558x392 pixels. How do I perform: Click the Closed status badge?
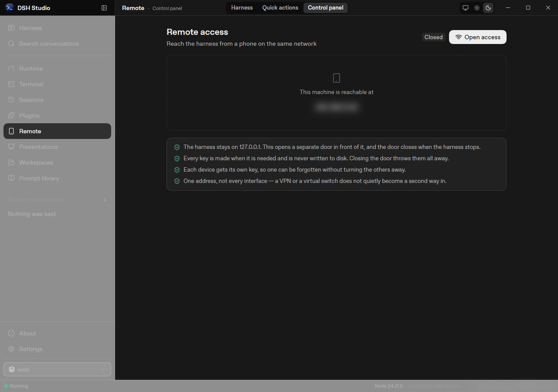pos(433,37)
